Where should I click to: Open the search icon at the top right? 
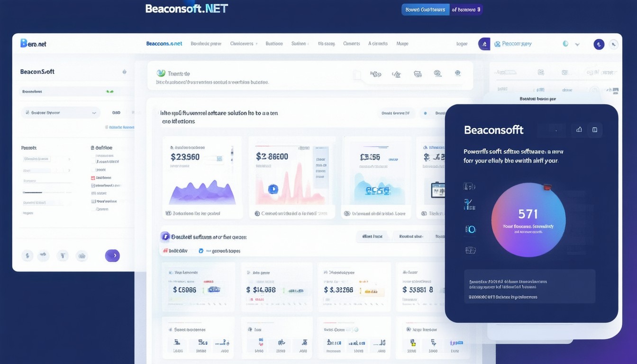615,44
